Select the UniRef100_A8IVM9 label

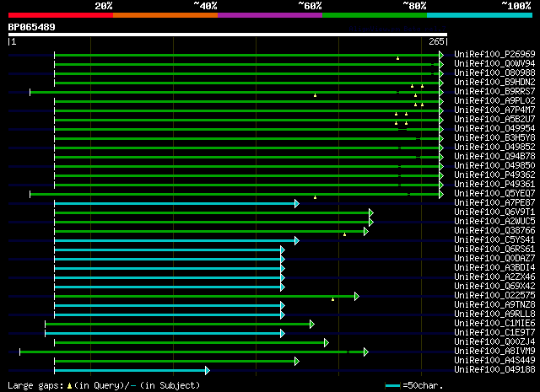tap(494, 352)
